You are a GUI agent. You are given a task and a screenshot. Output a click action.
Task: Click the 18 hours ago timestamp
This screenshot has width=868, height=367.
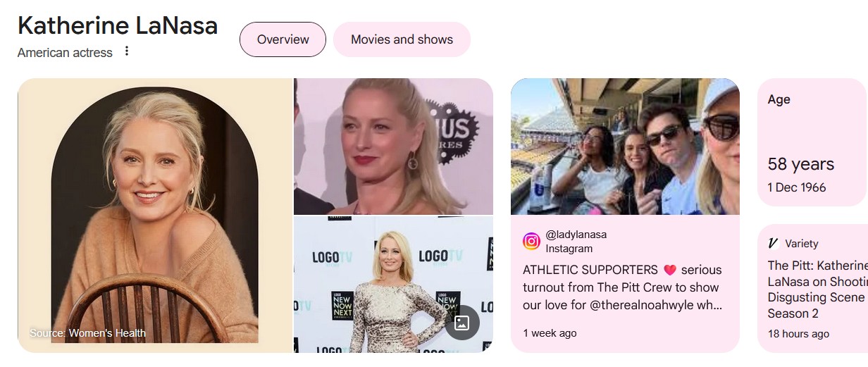point(798,334)
